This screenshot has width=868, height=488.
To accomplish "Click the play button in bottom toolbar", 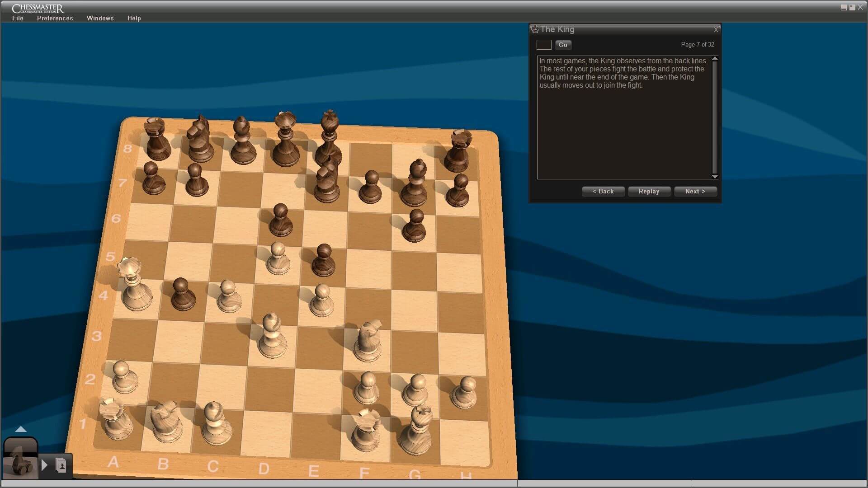I will (45, 465).
